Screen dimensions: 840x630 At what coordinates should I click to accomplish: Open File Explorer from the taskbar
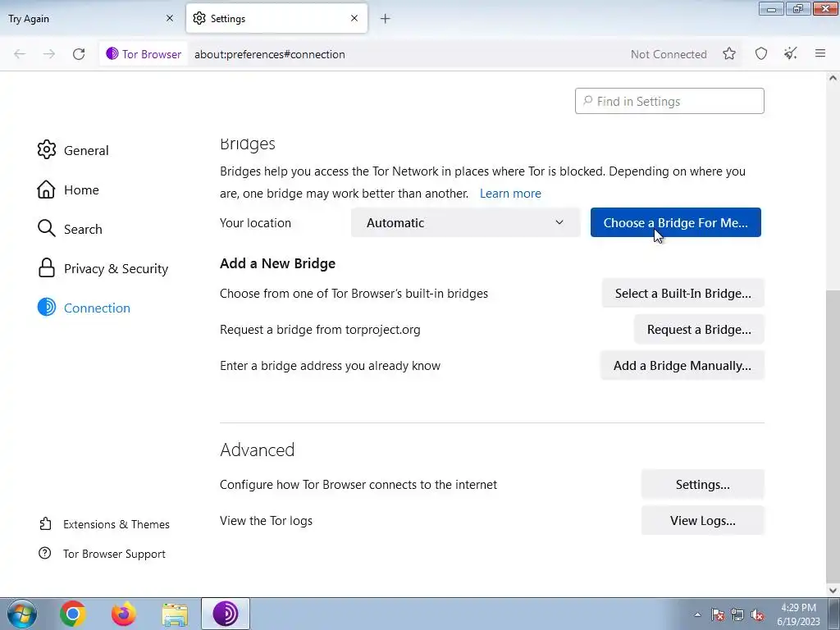click(175, 614)
